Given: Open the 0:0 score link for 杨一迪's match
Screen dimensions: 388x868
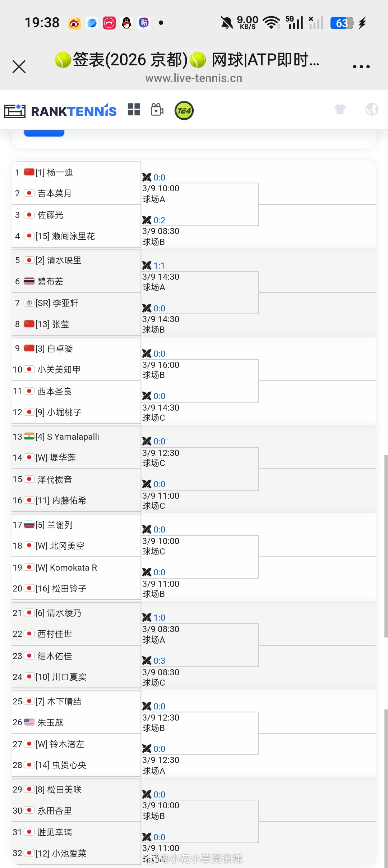Looking at the screenshot, I should tap(159, 177).
